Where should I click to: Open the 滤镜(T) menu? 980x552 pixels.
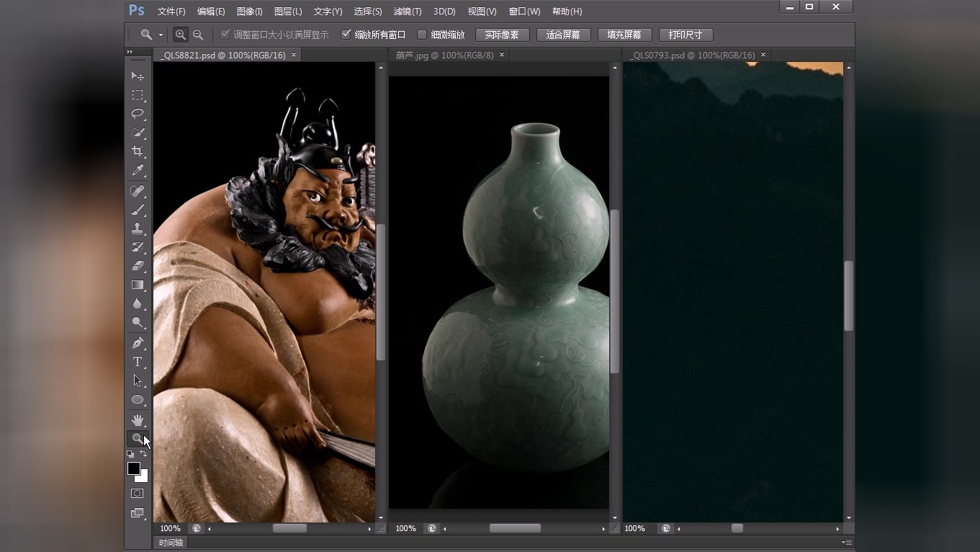click(x=408, y=12)
